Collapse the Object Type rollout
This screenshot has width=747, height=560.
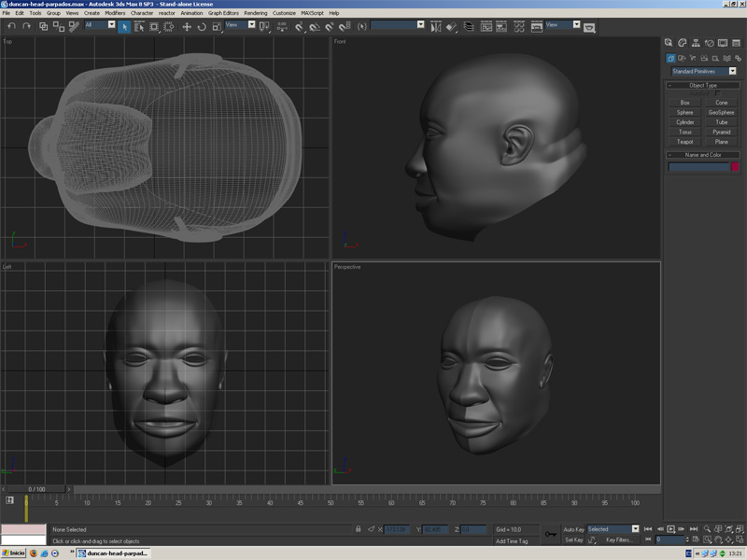(703, 86)
